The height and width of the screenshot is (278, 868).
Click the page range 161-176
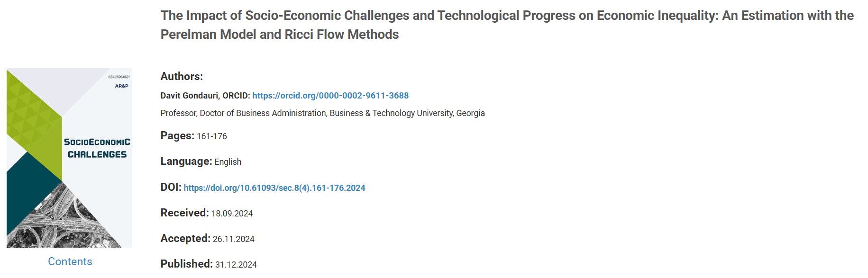tap(212, 136)
